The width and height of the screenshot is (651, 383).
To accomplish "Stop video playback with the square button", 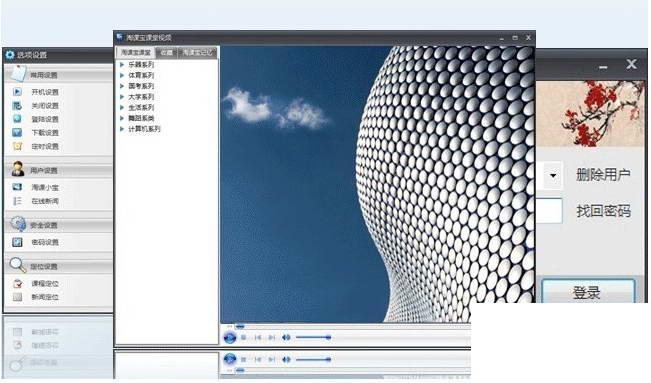I will pos(244,338).
